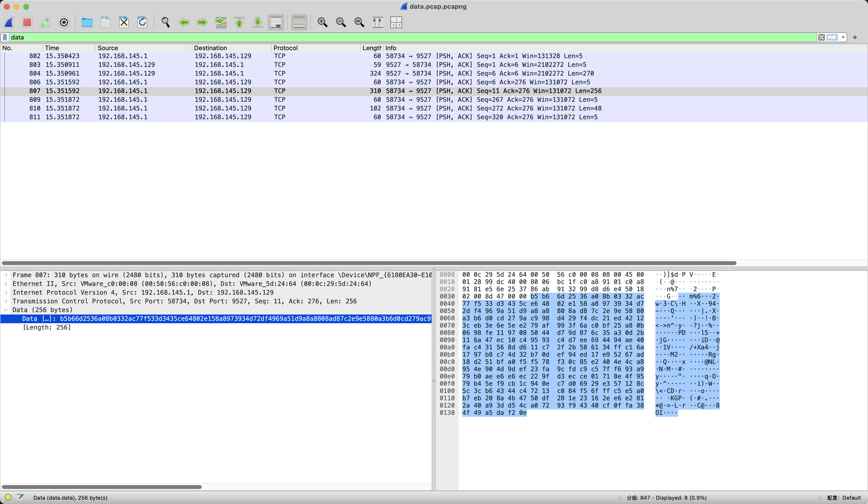Open the filter history dropdown
Viewport: 868px width, 504px height.
(843, 37)
